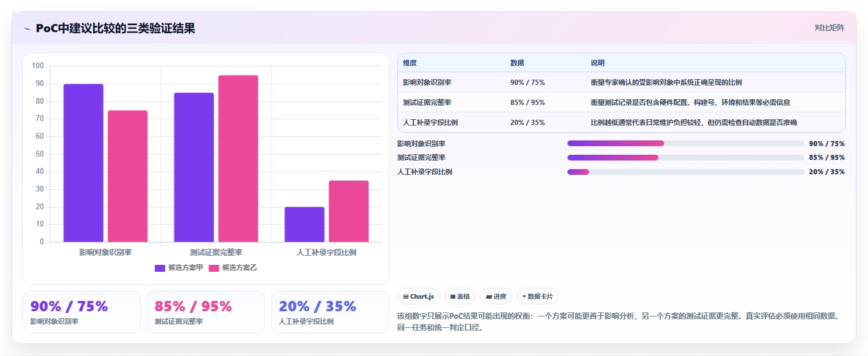Click the purple bar for 人工补录字段比例
868x356 pixels.
(x=305, y=224)
